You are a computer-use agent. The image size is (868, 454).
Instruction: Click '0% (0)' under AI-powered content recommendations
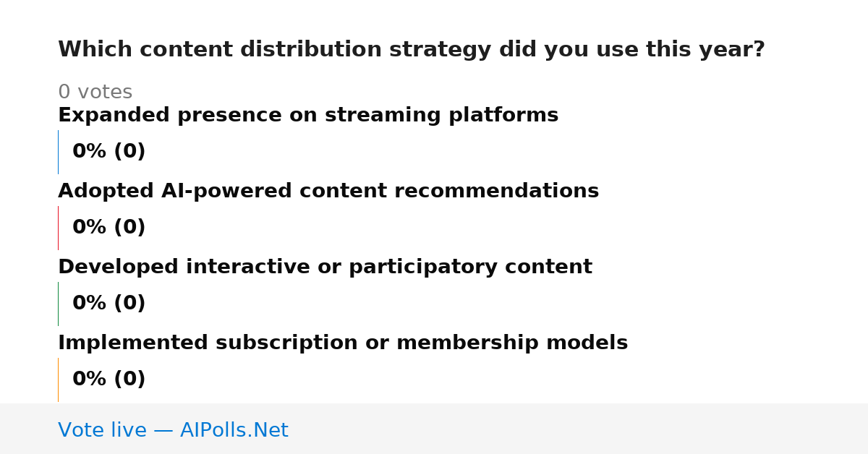[109, 228]
